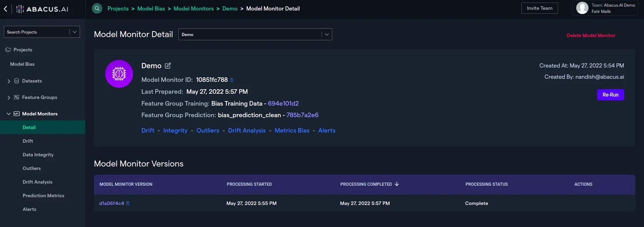Expand the Feature Groups sidebar section
The height and width of the screenshot is (227, 644).
pyautogui.click(x=9, y=98)
